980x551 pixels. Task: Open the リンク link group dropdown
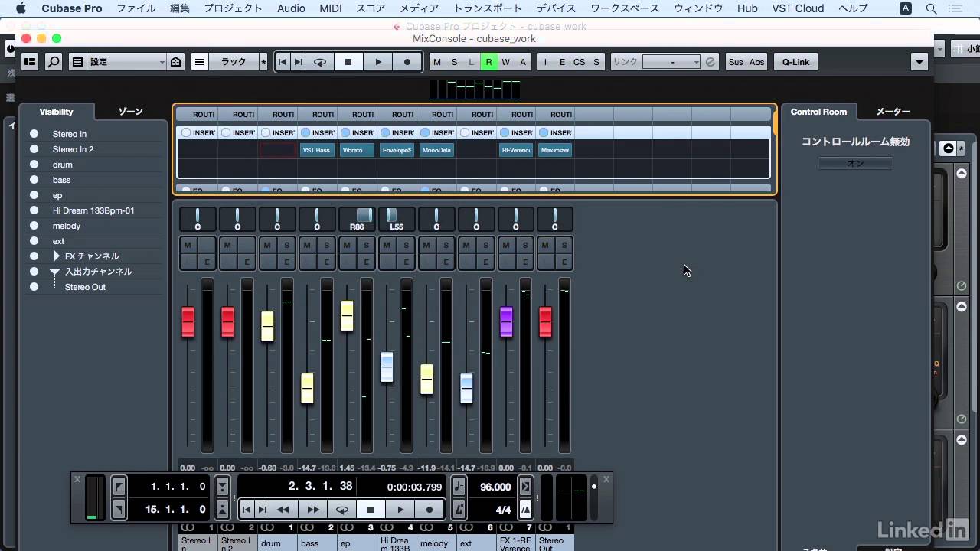pos(671,62)
